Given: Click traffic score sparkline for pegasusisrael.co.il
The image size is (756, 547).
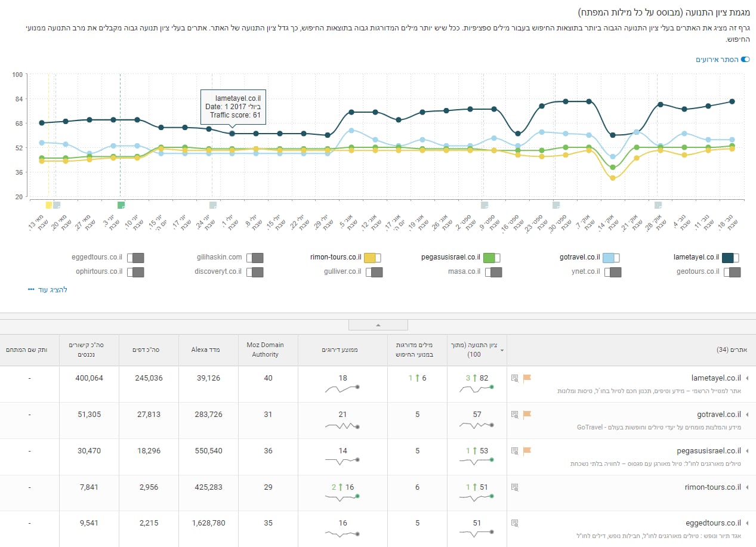Looking at the screenshot, I should (x=477, y=462).
